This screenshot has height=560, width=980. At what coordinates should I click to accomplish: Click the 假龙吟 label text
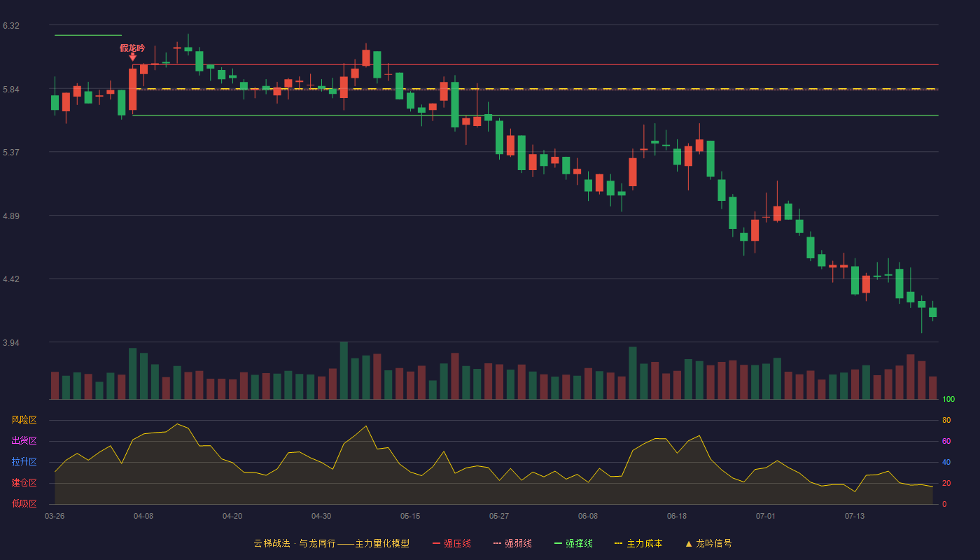click(132, 48)
